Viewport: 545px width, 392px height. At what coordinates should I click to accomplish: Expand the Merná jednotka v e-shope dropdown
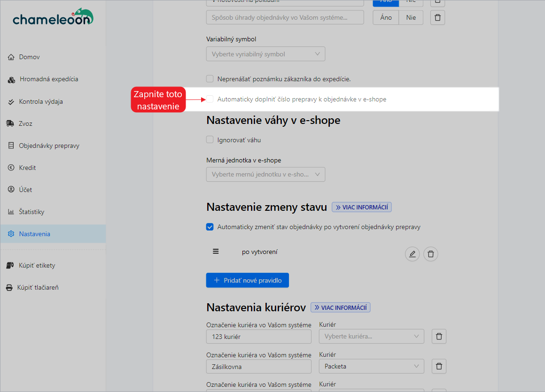(x=265, y=175)
